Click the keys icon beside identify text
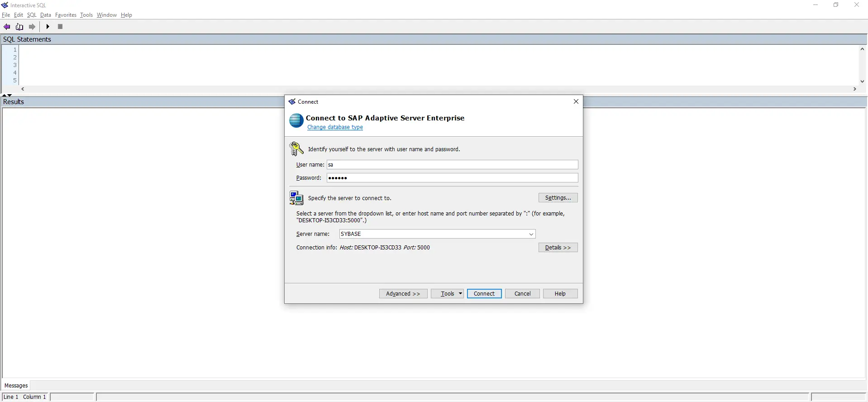 point(296,148)
